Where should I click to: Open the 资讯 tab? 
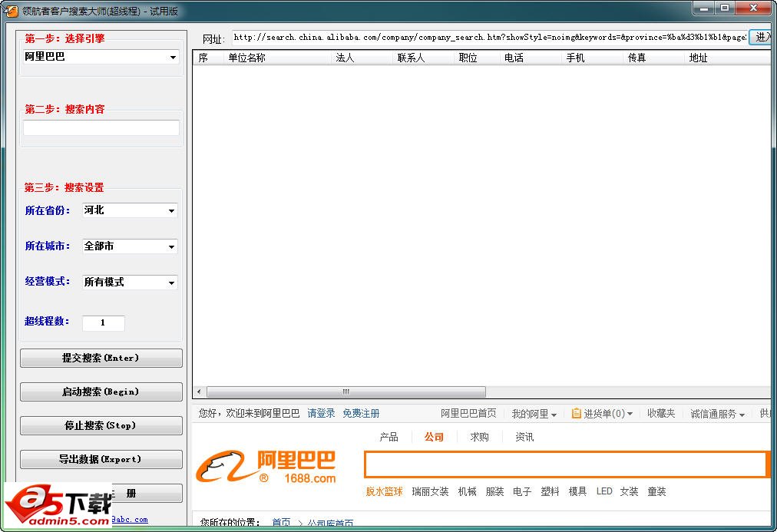[524, 437]
